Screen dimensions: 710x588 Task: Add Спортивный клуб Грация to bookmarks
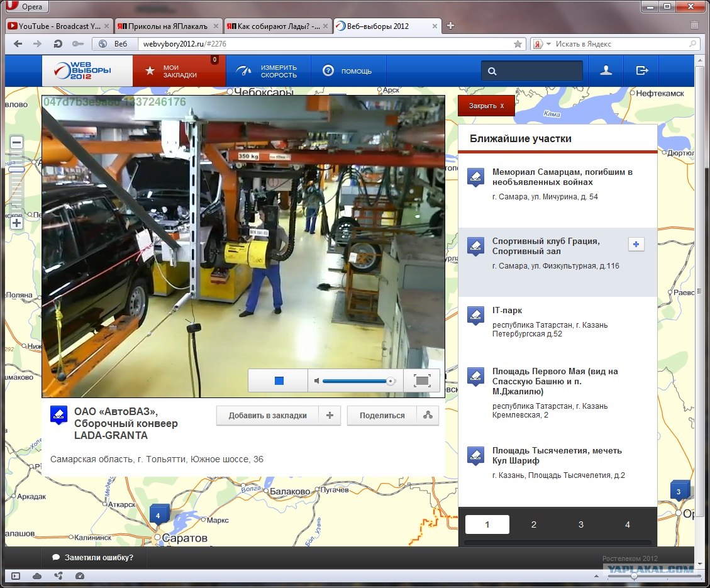636,245
